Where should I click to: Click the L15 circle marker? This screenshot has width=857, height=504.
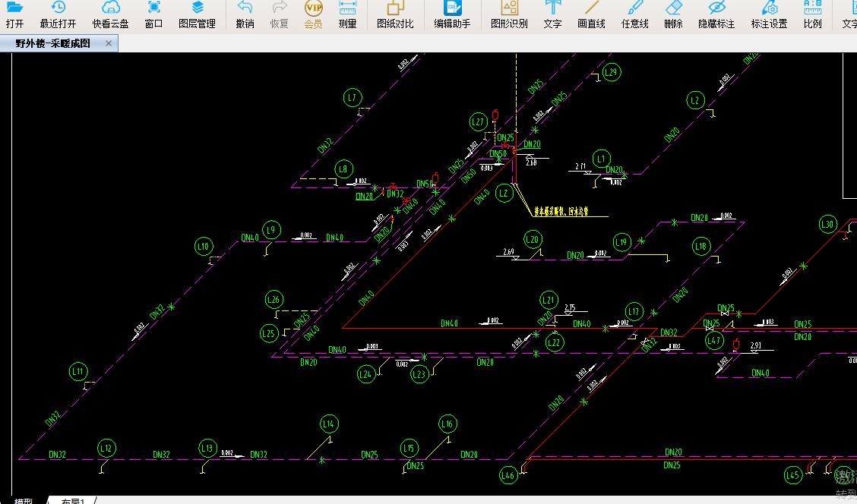tap(409, 449)
